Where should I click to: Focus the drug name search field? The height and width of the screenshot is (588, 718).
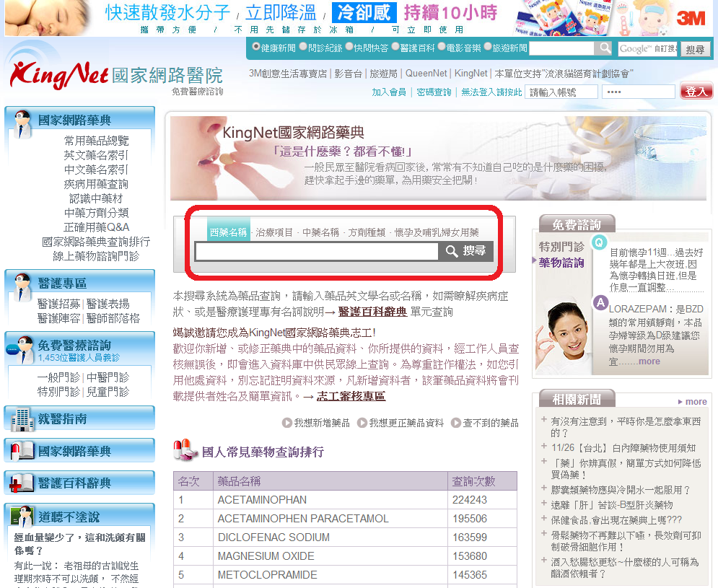316,251
